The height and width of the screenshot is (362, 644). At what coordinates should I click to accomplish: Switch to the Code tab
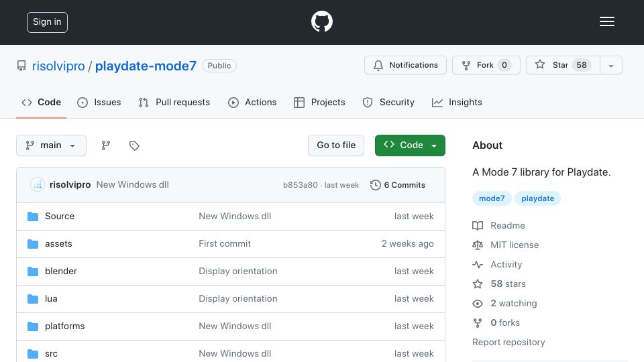(x=42, y=102)
